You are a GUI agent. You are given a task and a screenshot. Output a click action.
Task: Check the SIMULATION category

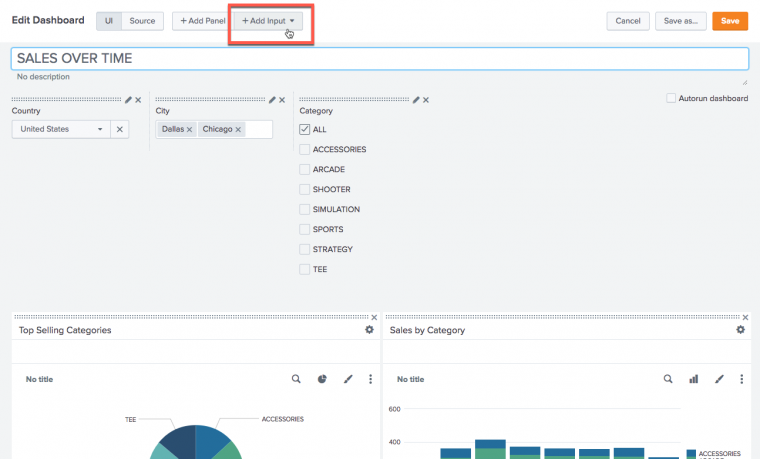(304, 209)
